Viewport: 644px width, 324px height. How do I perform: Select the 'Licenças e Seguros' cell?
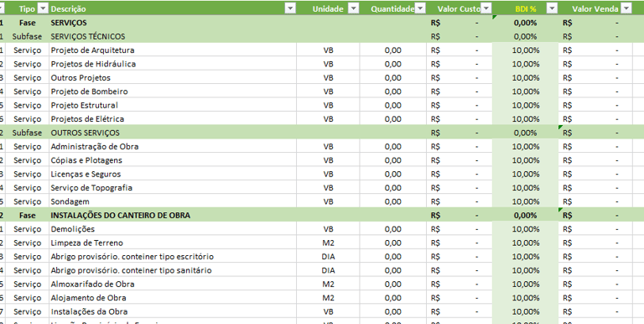coord(173,174)
